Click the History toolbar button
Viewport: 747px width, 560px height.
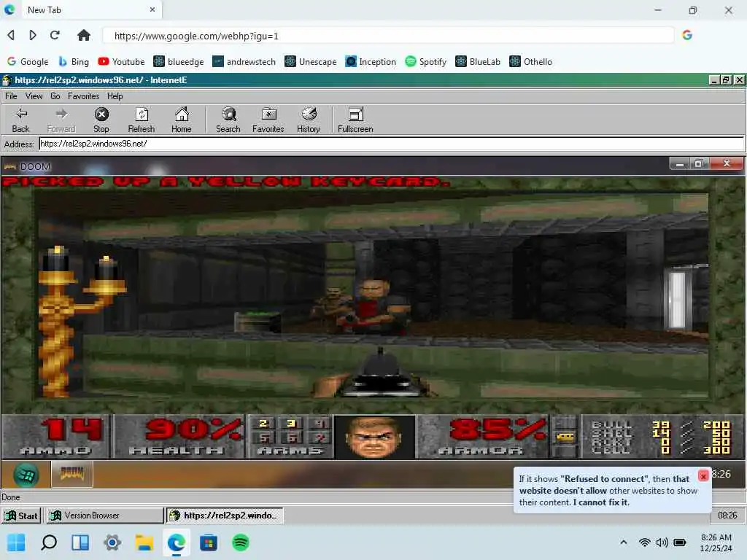point(309,120)
